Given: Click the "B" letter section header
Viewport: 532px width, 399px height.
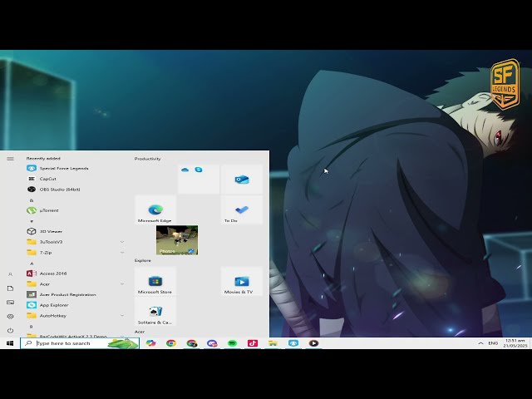Looking at the screenshot, I should (x=32, y=327).
